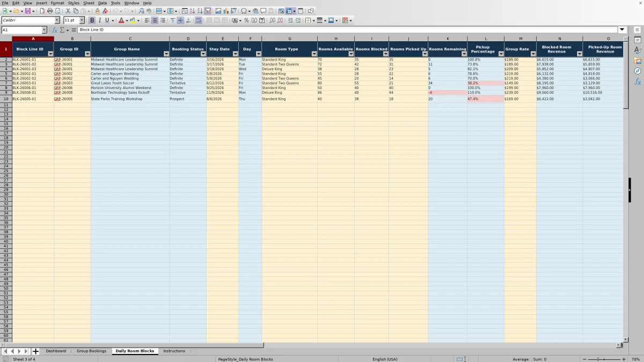Click the Print icon in toolbar

(50, 11)
